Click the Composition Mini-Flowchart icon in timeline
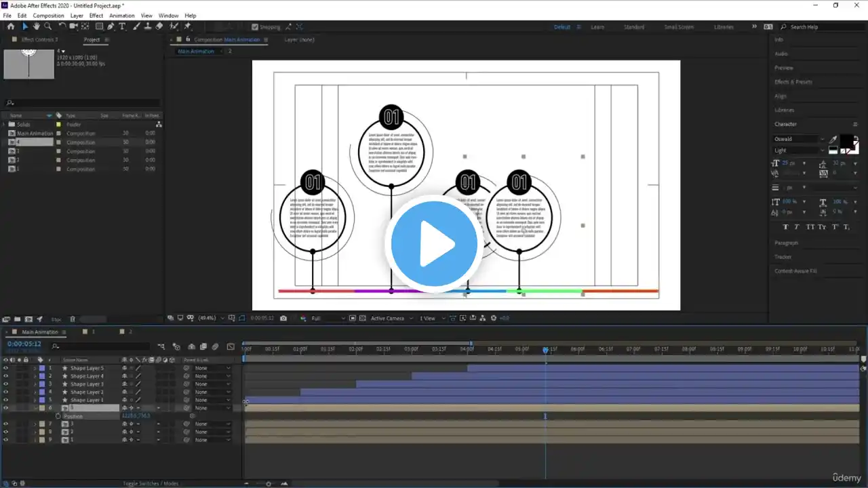The height and width of the screenshot is (488, 868). (161, 347)
